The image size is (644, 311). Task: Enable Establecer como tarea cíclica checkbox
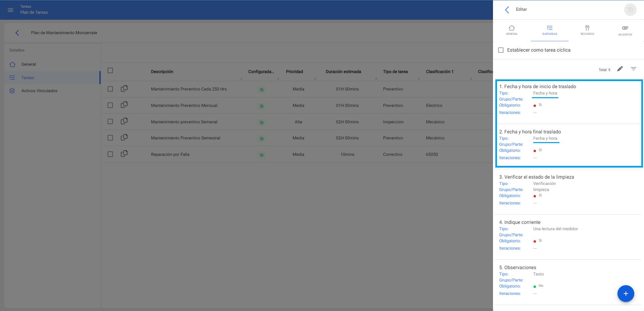pyautogui.click(x=501, y=50)
